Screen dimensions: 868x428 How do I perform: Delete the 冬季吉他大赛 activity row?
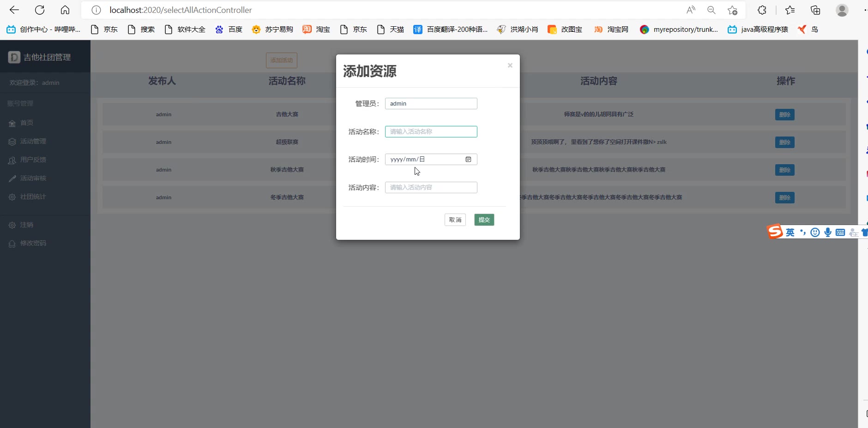785,198
